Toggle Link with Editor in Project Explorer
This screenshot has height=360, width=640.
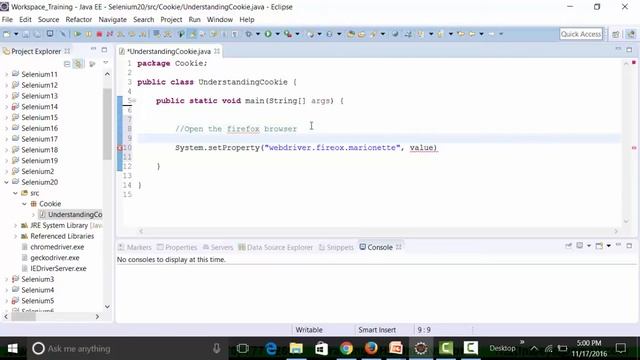(78, 64)
